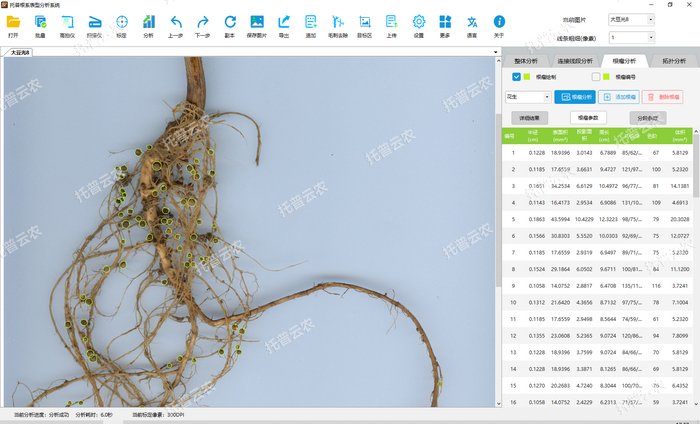Expand the 当前图片 dropdown
Image resolution: width=700 pixels, height=424 pixels.
tap(630, 19)
